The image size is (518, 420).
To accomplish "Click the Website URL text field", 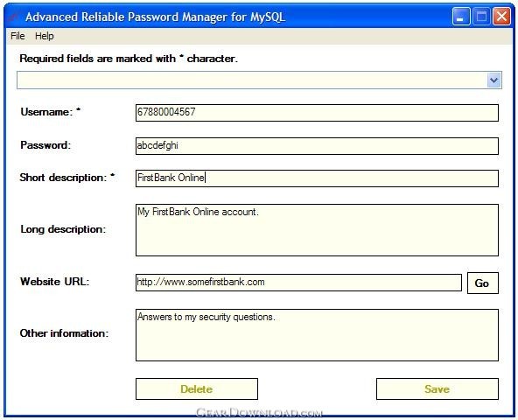I will [298, 283].
